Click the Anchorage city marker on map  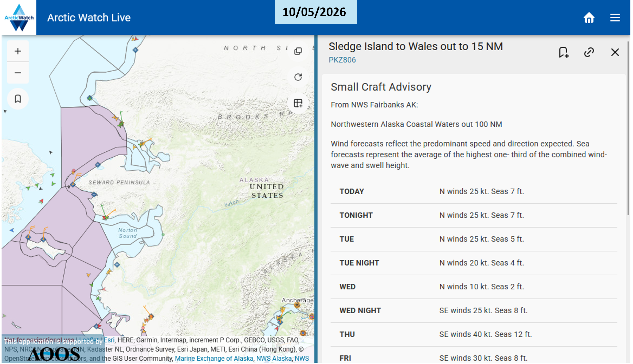[297, 305]
